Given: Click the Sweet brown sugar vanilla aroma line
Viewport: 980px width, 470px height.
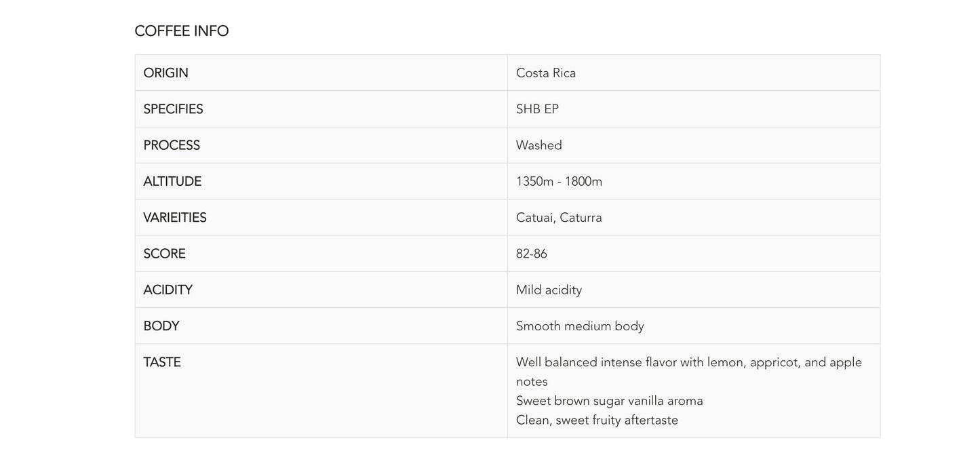Looking at the screenshot, I should coord(609,401).
